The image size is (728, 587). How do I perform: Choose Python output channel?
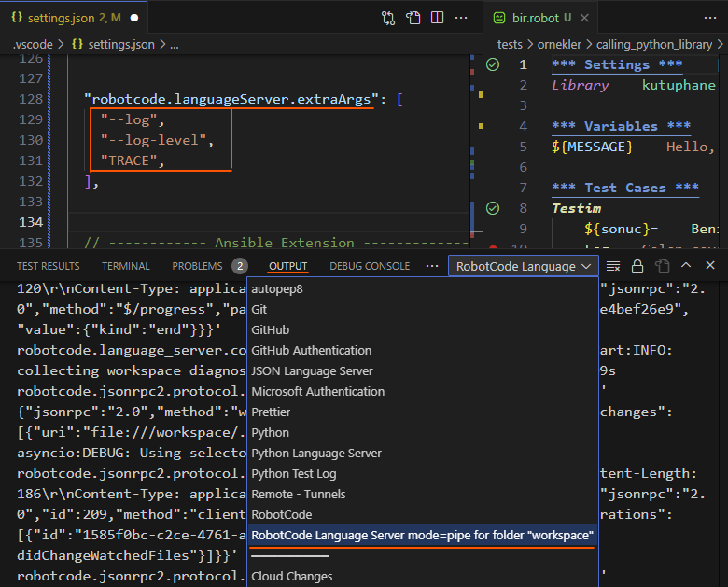click(423, 432)
